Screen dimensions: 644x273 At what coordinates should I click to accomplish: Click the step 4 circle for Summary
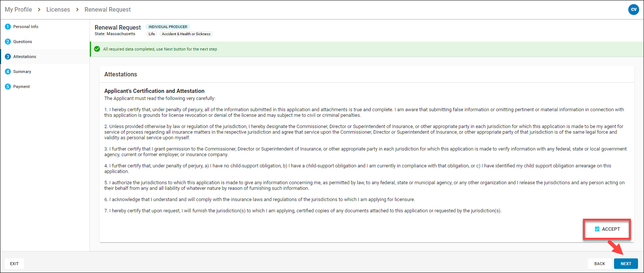pyautogui.click(x=8, y=72)
